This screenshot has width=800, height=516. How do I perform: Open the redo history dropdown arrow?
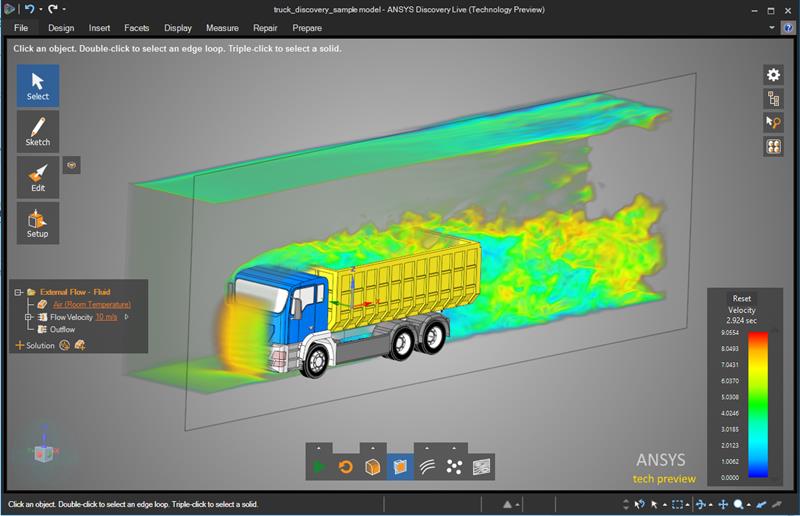tap(64, 9)
